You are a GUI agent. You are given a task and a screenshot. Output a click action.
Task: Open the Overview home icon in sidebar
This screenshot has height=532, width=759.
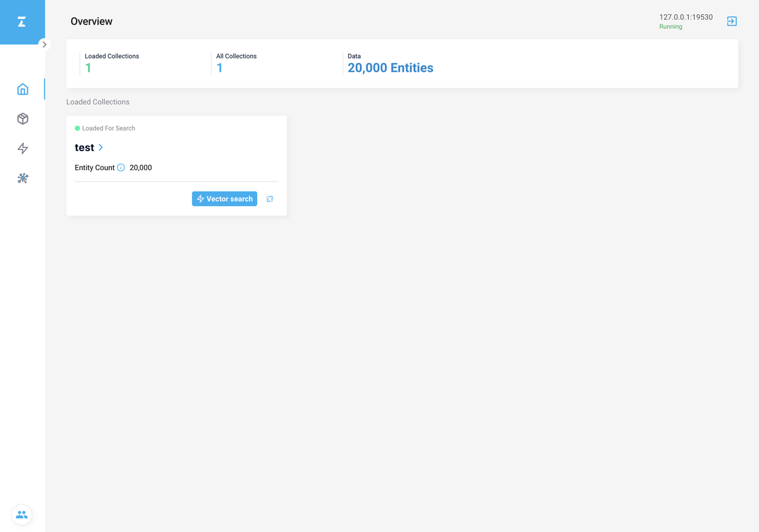pos(23,89)
